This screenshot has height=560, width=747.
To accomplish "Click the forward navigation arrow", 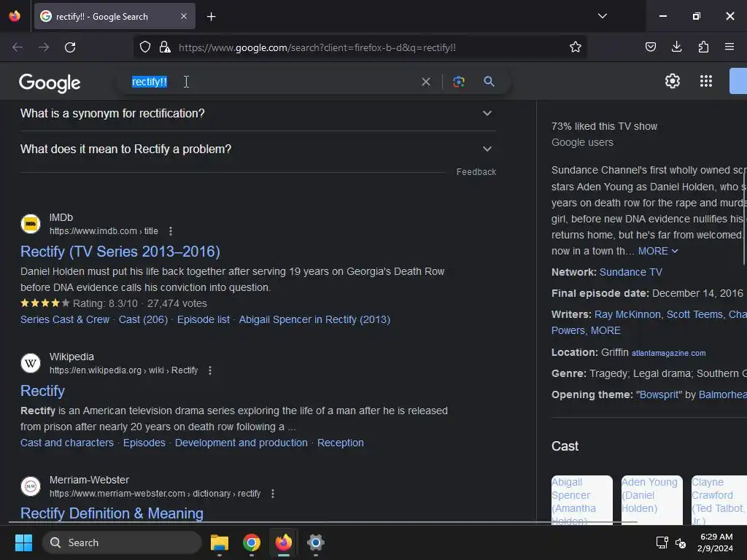I will (x=44, y=47).
